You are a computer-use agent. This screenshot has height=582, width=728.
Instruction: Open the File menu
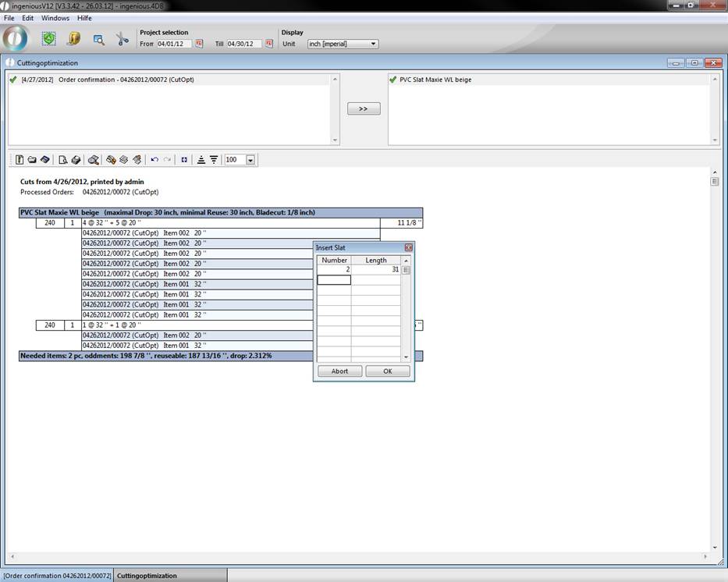tap(9, 18)
